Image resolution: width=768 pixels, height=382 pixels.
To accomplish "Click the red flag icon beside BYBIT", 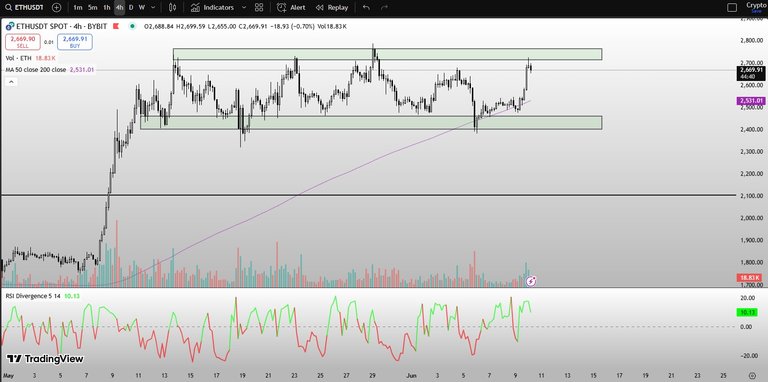I will tap(117, 26).
